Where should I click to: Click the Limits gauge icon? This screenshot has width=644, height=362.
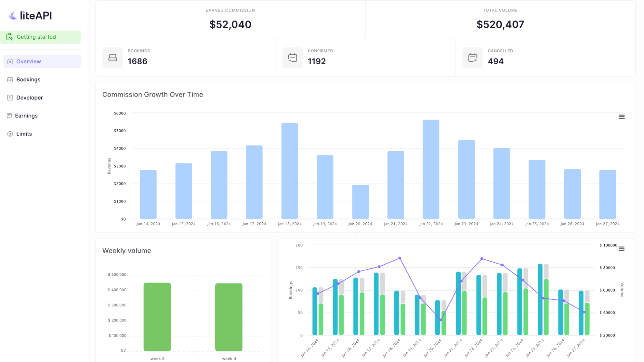coord(10,134)
